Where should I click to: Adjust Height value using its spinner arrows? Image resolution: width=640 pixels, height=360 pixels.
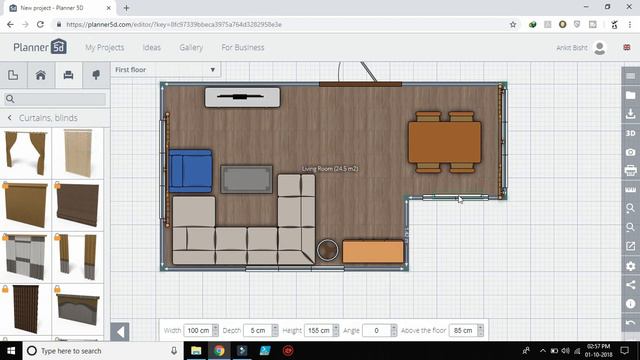click(336, 330)
